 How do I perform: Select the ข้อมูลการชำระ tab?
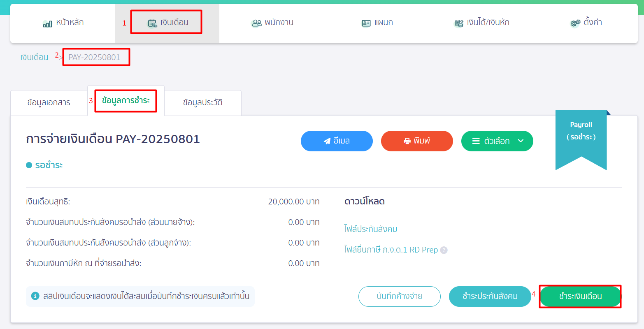126,101
